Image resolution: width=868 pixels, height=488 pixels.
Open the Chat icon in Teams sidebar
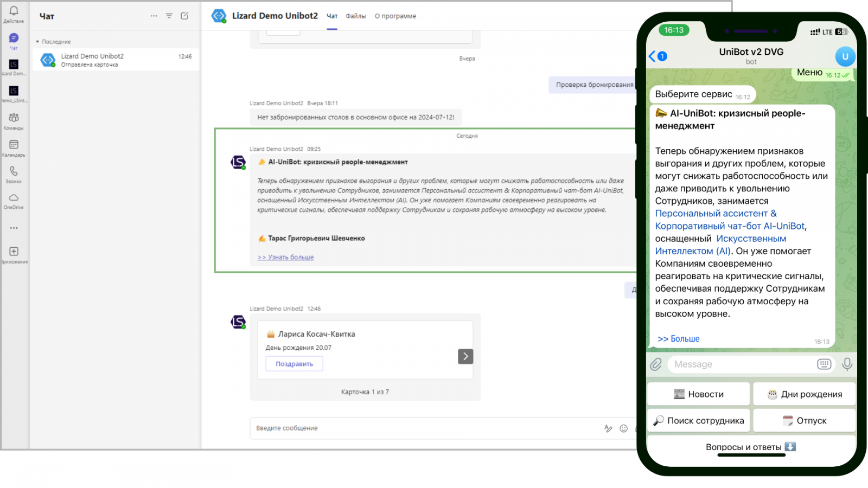click(x=14, y=38)
